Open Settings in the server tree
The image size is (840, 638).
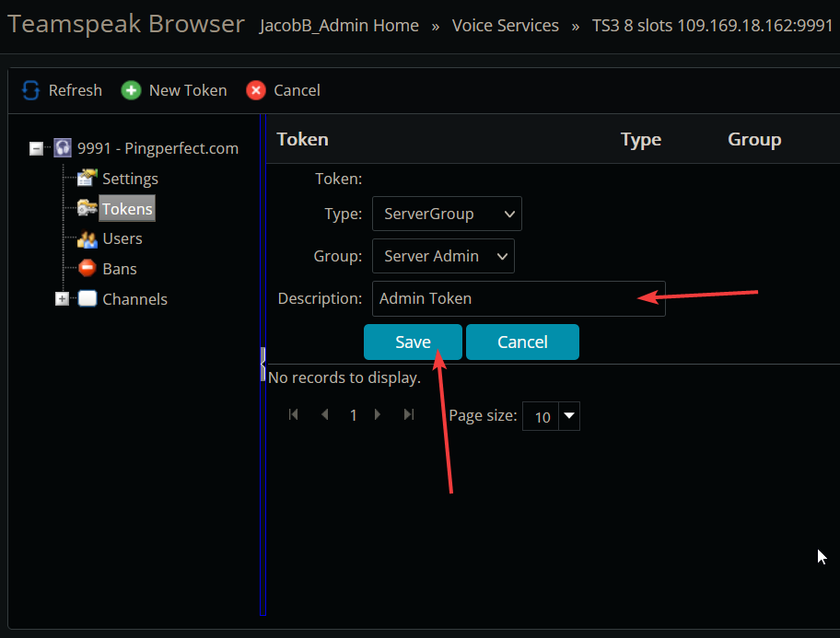pos(130,179)
